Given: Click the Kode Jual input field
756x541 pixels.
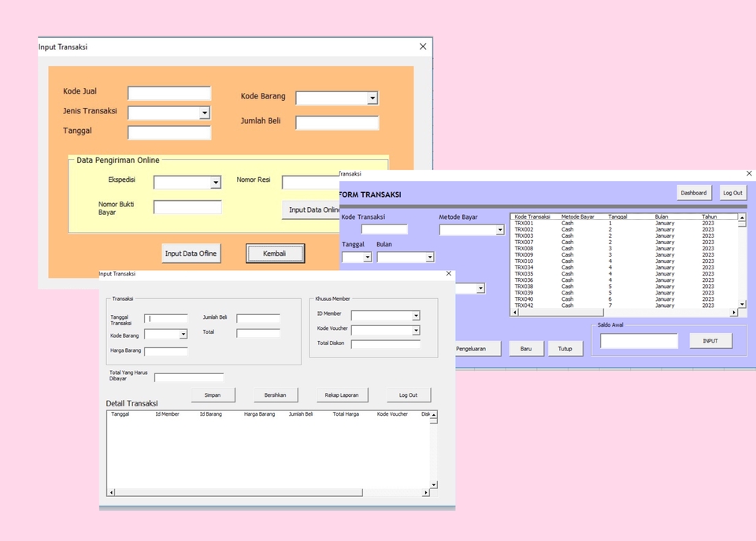Looking at the screenshot, I should [x=169, y=93].
